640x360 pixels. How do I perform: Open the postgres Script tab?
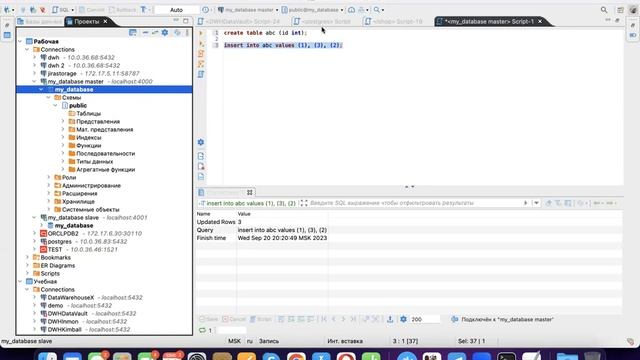322,21
